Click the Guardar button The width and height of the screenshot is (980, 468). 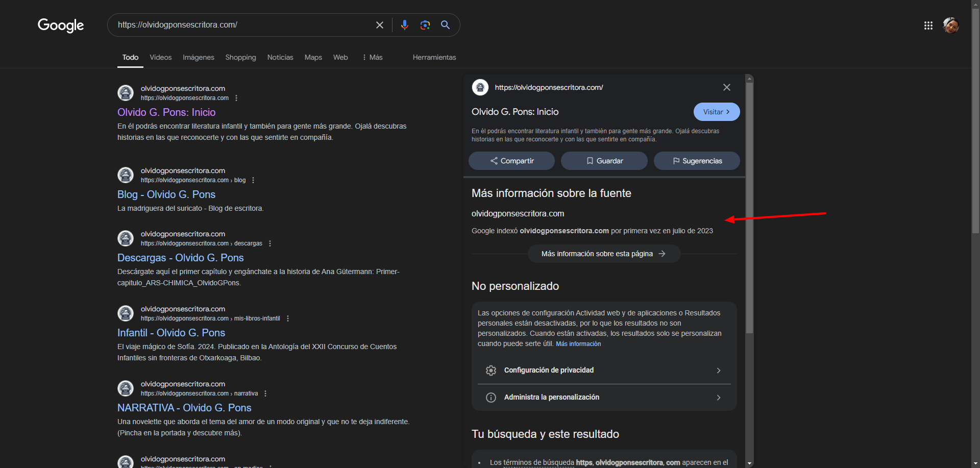tap(604, 161)
